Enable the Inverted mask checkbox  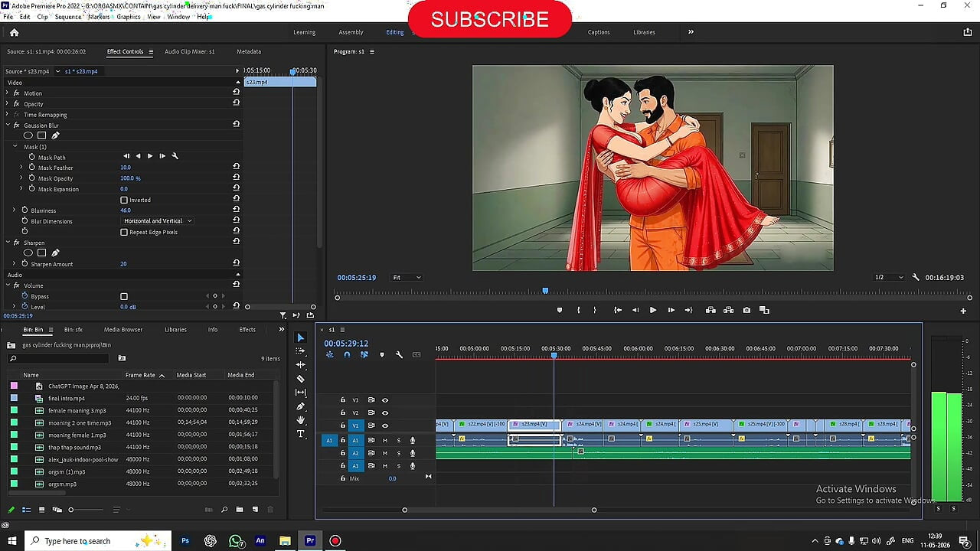coord(124,200)
